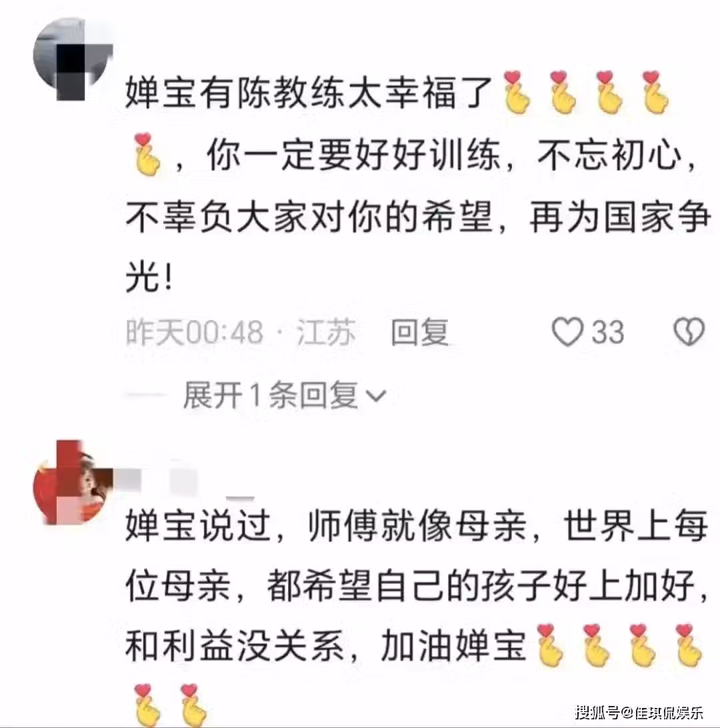Tap 回复 to reply to first comment
Image resolution: width=720 pixels, height=728 pixels.
click(419, 333)
